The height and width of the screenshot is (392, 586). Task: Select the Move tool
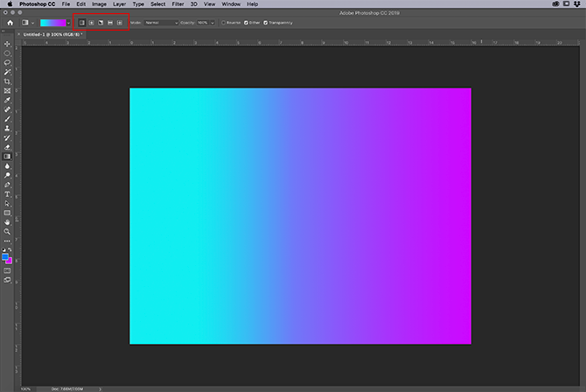coord(8,43)
